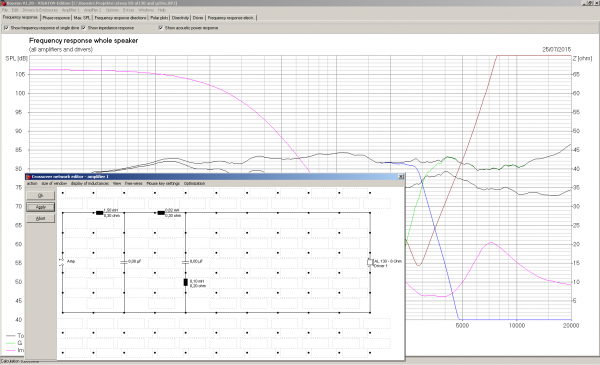Screen dimensions: 600x365
Task: Click the capacitor next to the Amp
Action: (x=124, y=262)
